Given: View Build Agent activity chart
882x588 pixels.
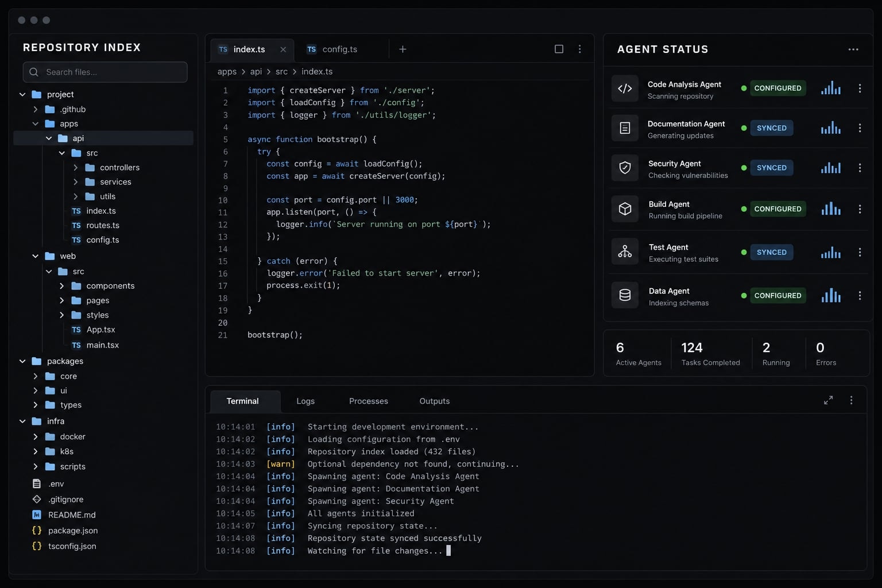Looking at the screenshot, I should (x=831, y=209).
